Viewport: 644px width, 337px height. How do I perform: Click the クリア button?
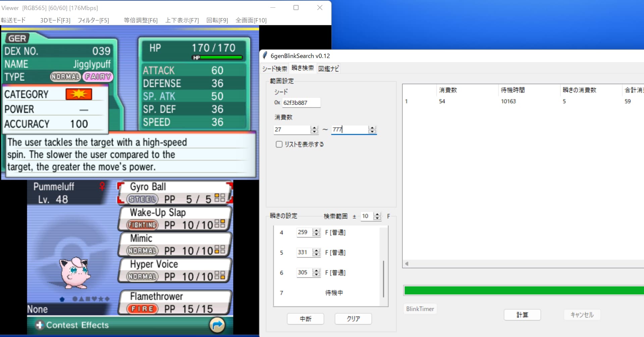pos(353,319)
